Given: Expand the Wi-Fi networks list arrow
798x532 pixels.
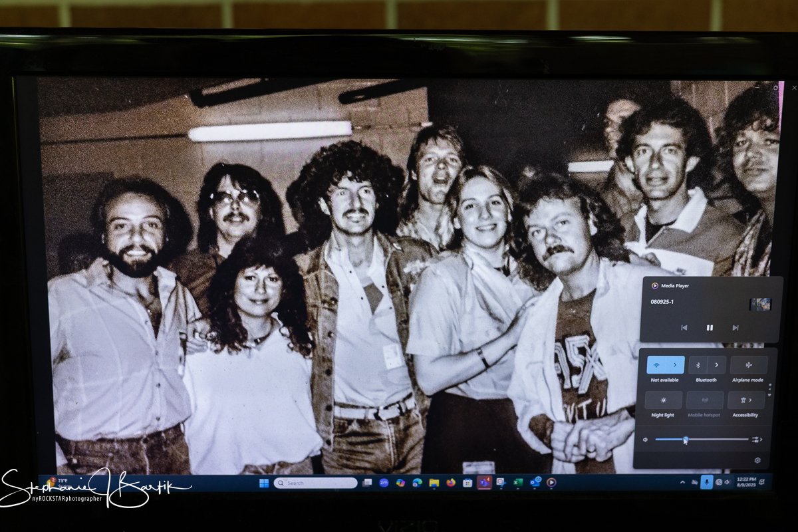Looking at the screenshot, I should point(675,365).
